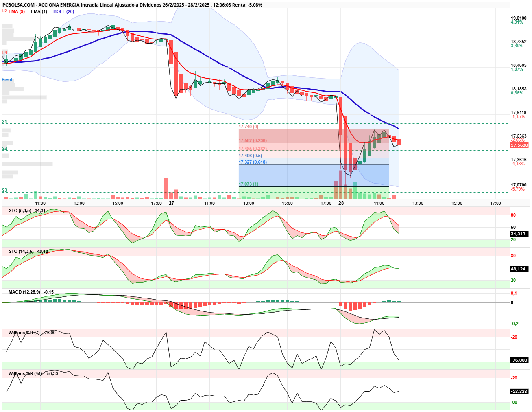Image resolution: width=532 pixels, height=412 pixels.
Task: Open the MACD (12,26,9) indicator label
Action: tap(24, 292)
